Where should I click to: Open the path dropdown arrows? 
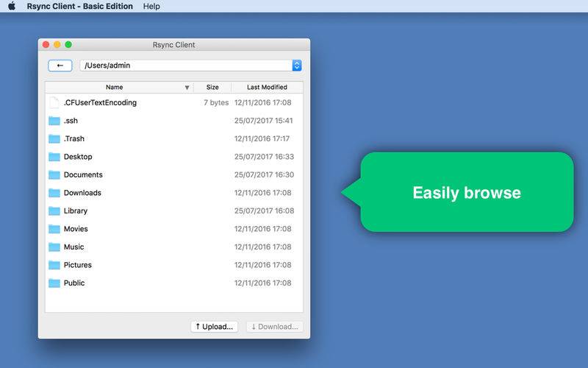297,66
